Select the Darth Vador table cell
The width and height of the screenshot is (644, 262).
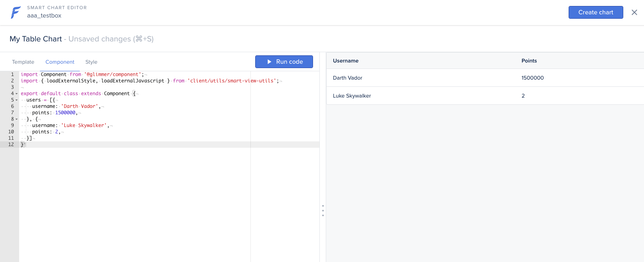[x=348, y=78]
